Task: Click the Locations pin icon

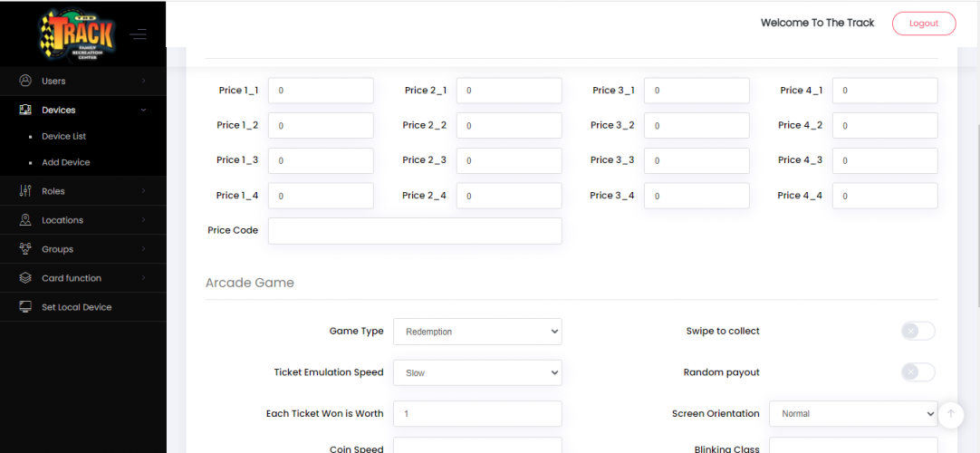Action: pyautogui.click(x=25, y=220)
